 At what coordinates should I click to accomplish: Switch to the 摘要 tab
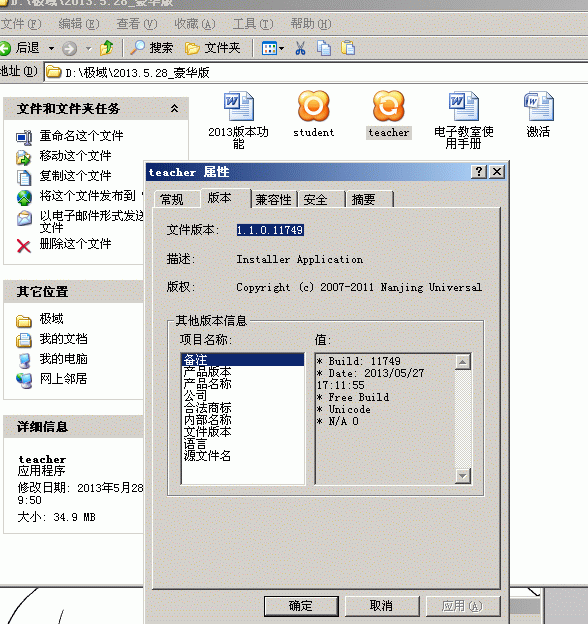[x=369, y=199]
